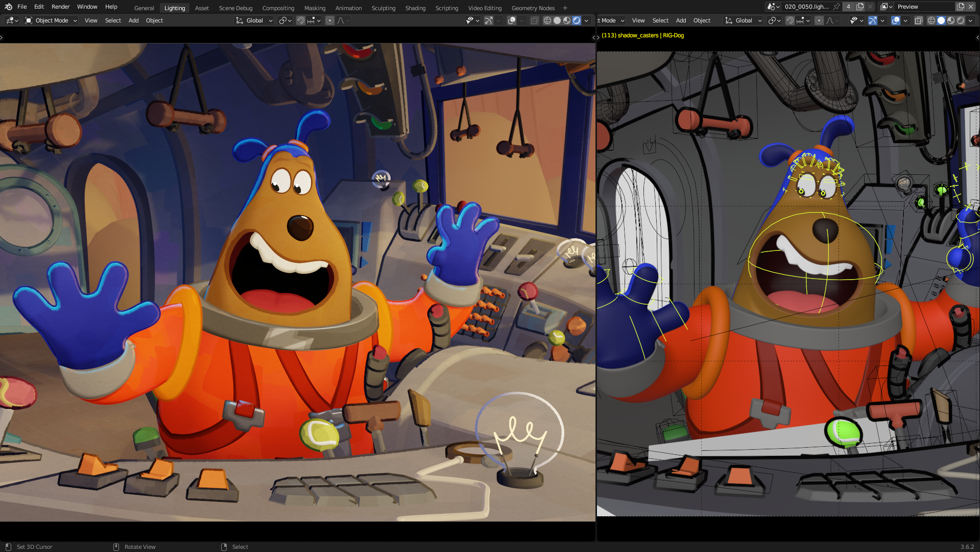Image resolution: width=980 pixels, height=552 pixels.
Task: Pin the 020_0050 scene
Action: click(836, 7)
